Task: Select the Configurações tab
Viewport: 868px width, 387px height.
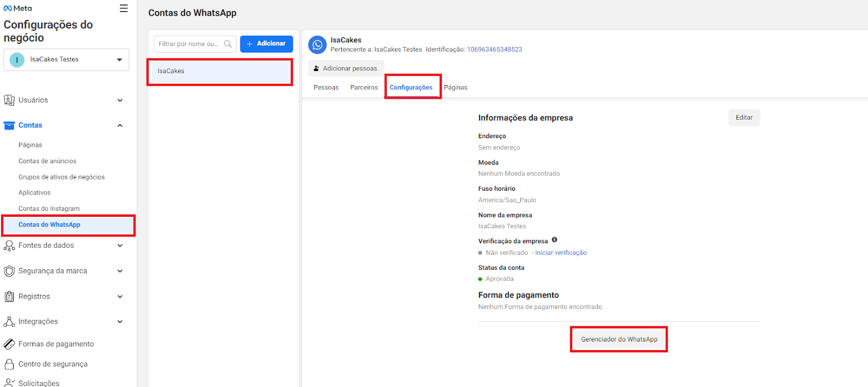Action: (x=411, y=87)
